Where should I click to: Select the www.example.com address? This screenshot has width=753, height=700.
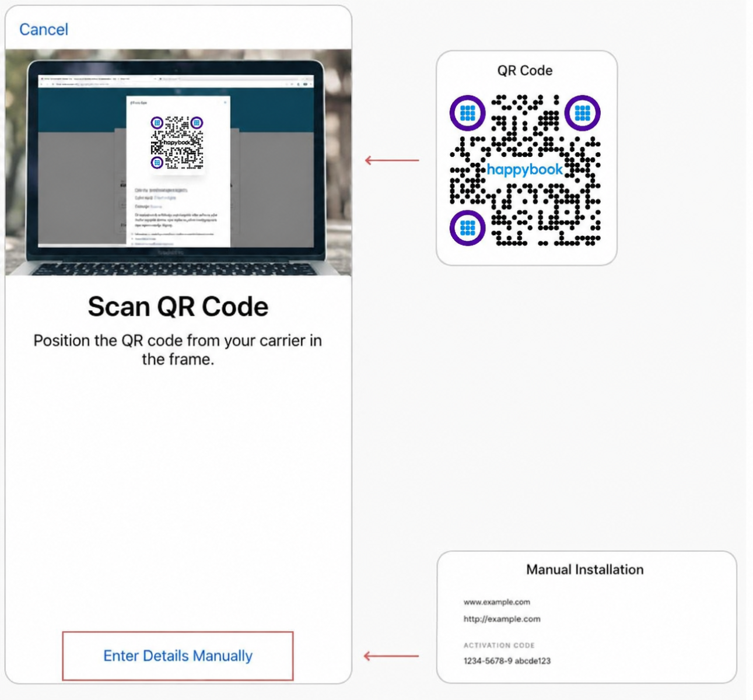pyautogui.click(x=497, y=602)
